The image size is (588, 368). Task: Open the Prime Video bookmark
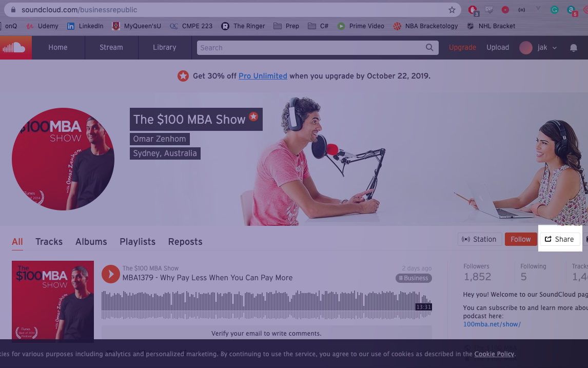coord(360,26)
